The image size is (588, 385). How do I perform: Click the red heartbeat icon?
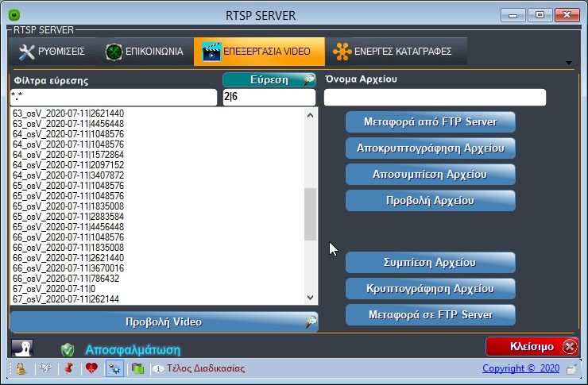91,368
